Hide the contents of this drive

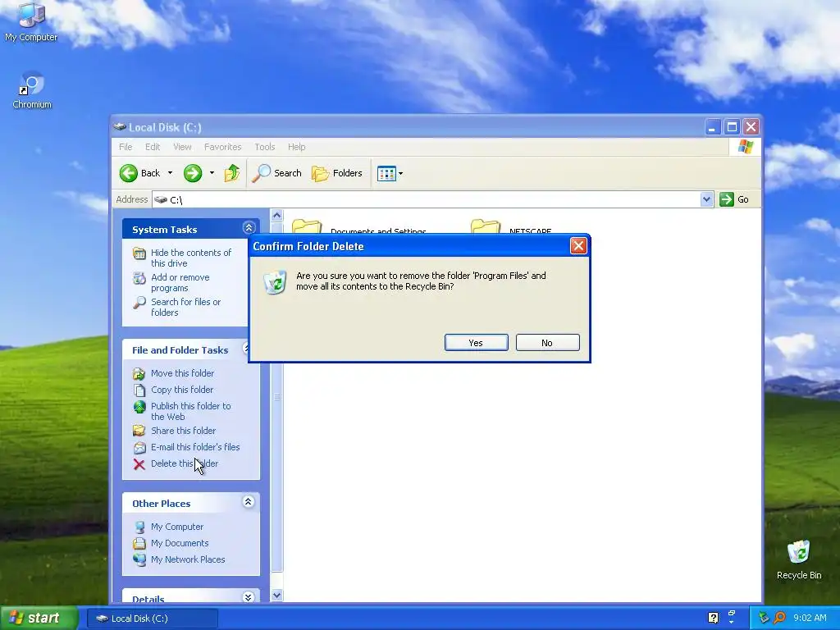coord(191,258)
